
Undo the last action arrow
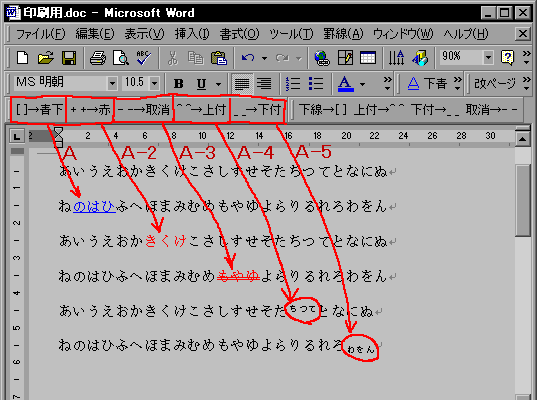tap(248, 58)
